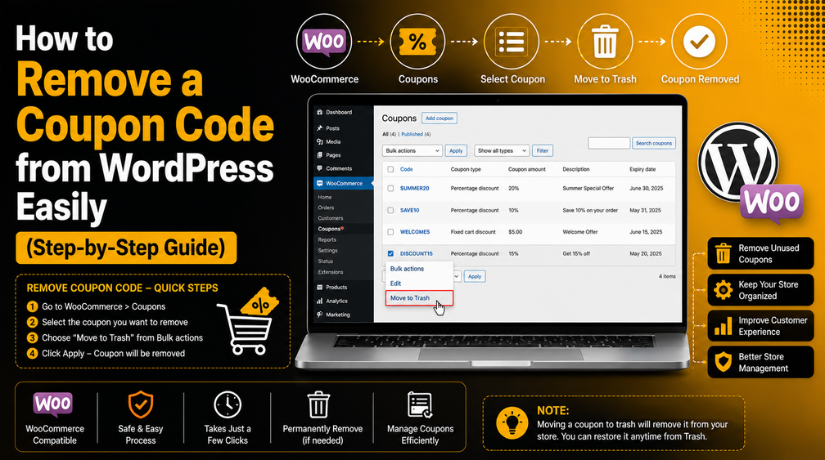Click the Media icon in sidebar

(319, 142)
